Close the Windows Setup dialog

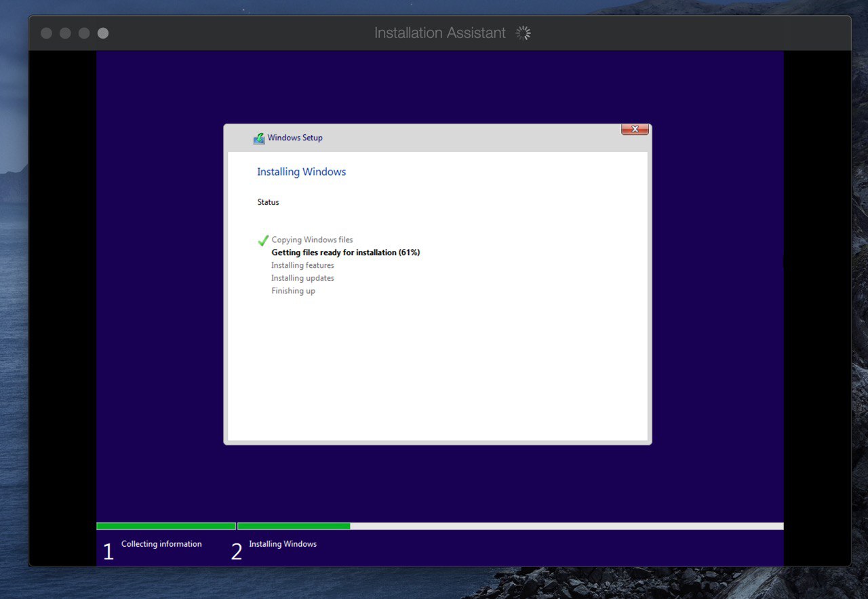coord(635,129)
